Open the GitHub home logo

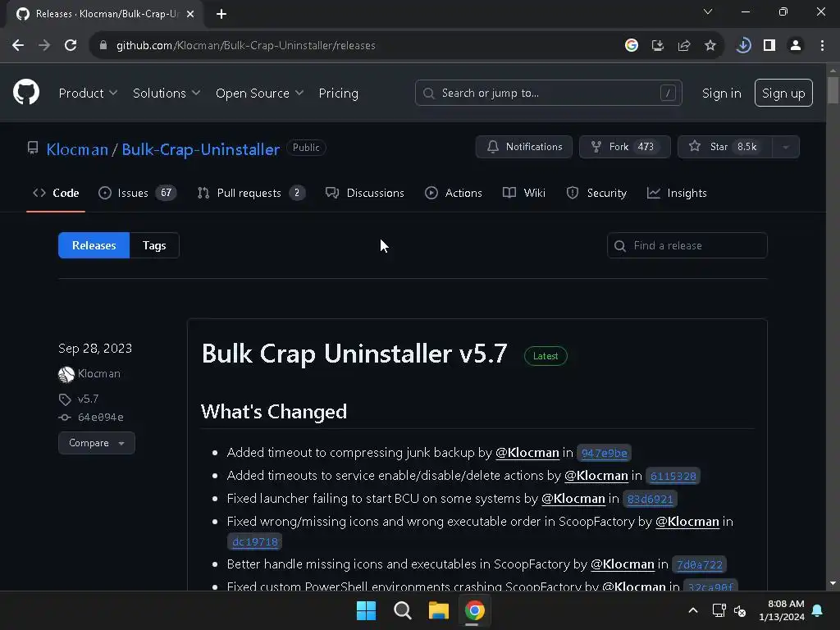pyautogui.click(x=26, y=92)
